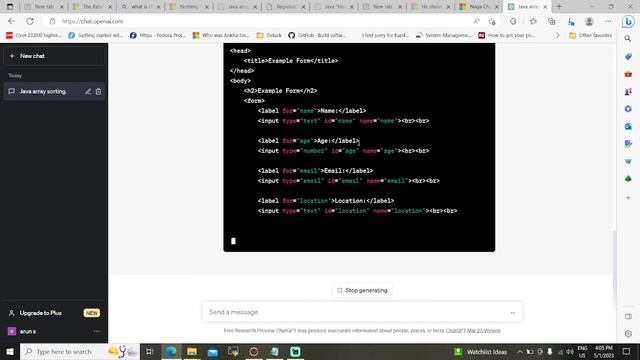Open Other favorites folder

[591, 36]
